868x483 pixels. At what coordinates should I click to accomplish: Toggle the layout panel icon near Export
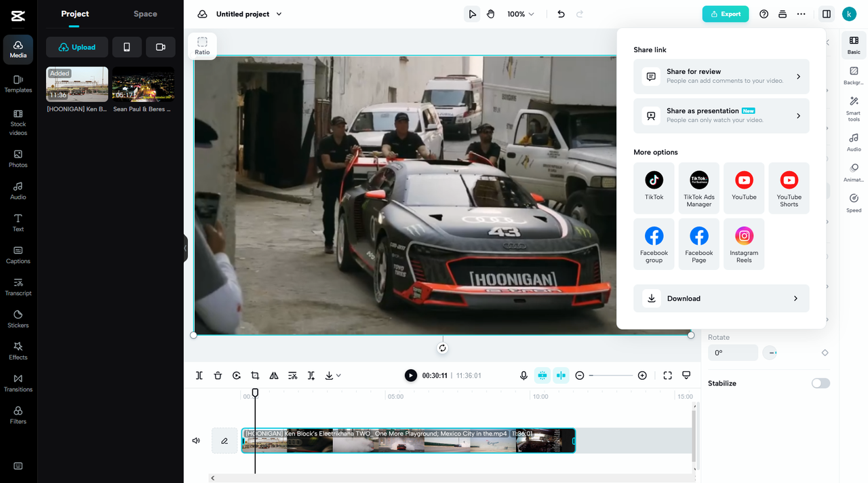click(x=826, y=14)
